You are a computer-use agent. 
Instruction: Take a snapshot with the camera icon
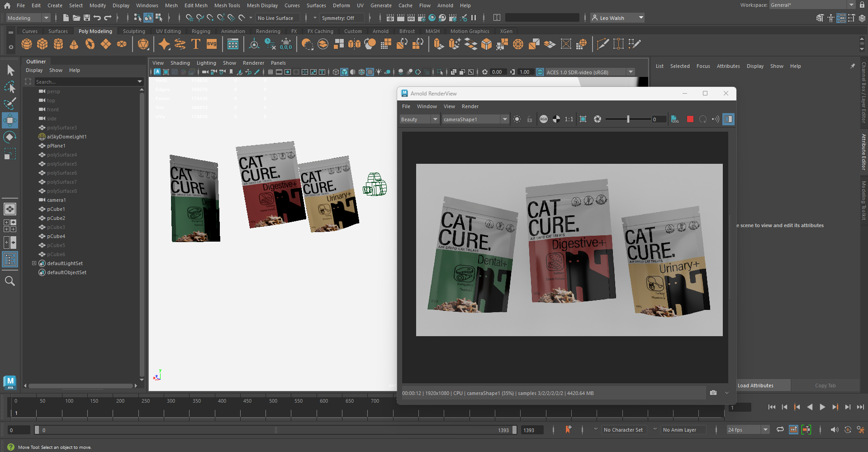713,393
